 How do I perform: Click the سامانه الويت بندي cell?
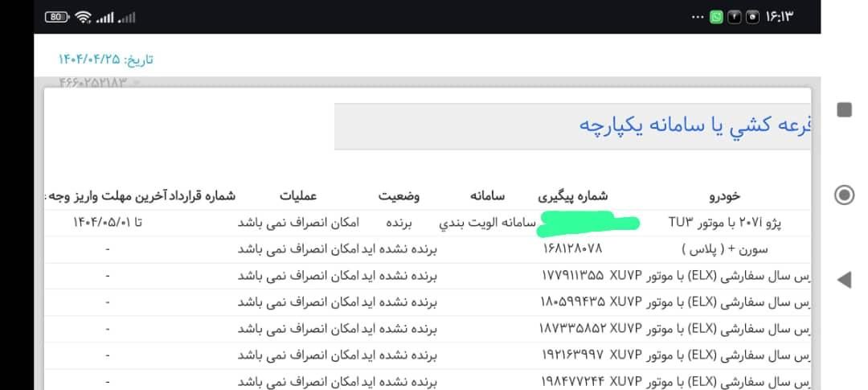pyautogui.click(x=488, y=223)
